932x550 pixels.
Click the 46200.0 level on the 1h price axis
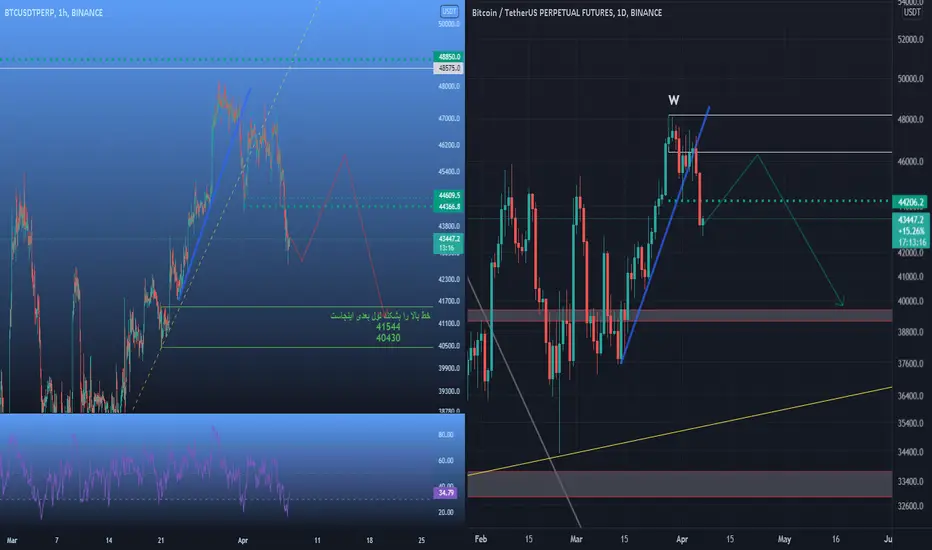click(449, 145)
